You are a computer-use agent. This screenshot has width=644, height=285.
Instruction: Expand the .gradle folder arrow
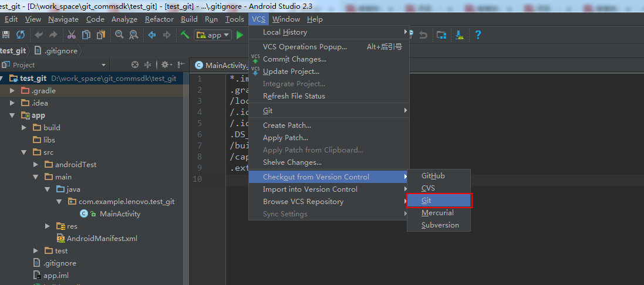pyautogui.click(x=12, y=91)
